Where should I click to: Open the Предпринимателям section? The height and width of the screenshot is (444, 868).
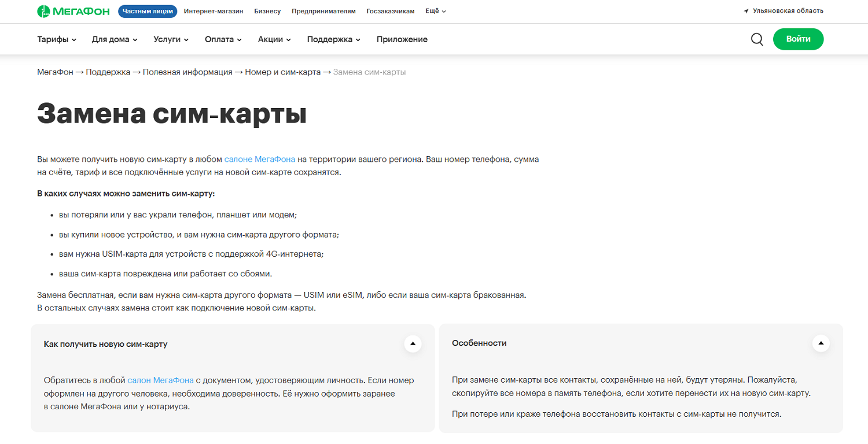[323, 11]
